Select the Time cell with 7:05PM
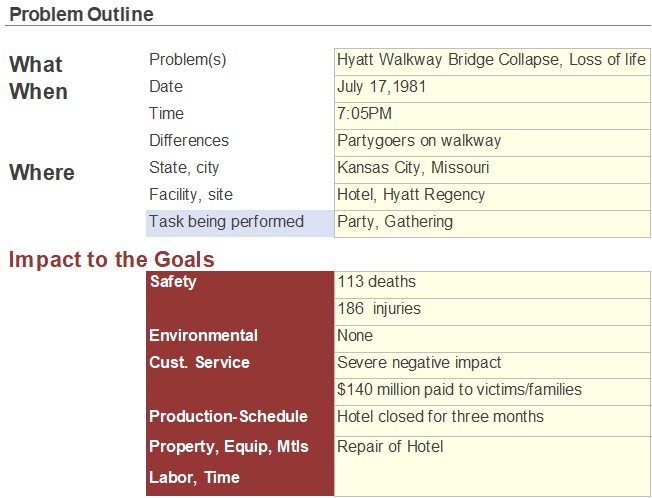The image size is (652, 498). click(x=492, y=116)
